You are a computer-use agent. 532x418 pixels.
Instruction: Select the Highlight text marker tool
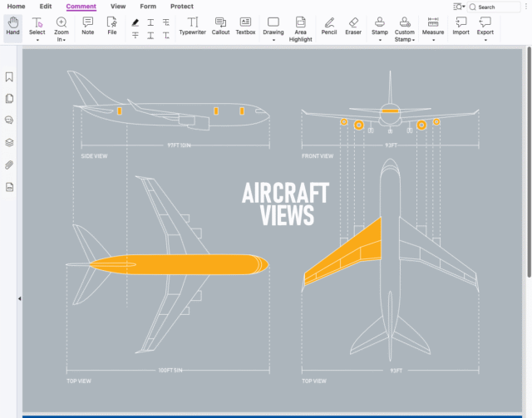(135, 22)
